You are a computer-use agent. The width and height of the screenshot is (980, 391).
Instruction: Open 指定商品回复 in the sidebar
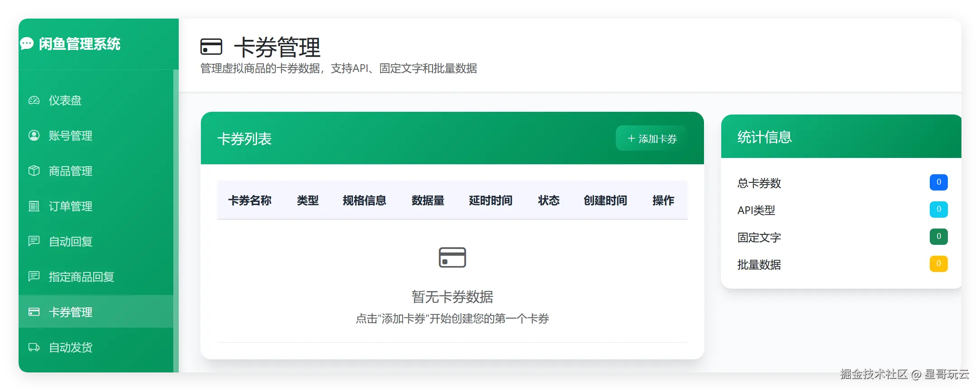pos(96,277)
